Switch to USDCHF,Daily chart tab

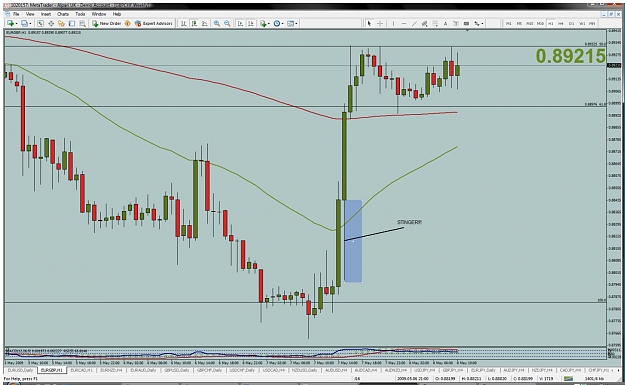click(x=242, y=370)
